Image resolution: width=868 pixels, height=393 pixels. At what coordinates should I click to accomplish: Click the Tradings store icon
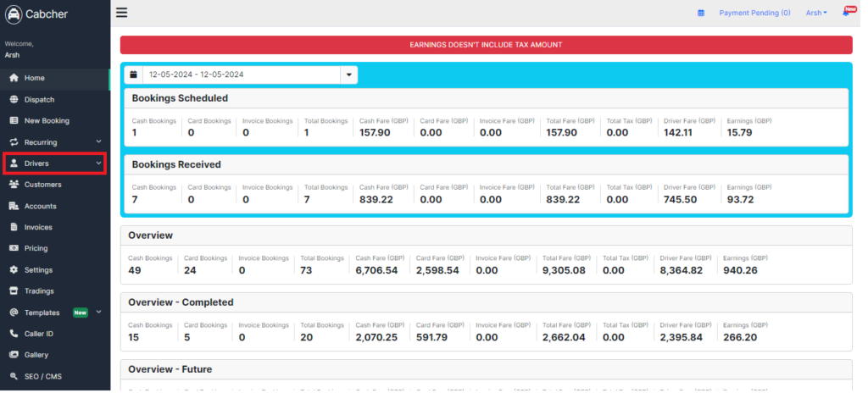(14, 291)
